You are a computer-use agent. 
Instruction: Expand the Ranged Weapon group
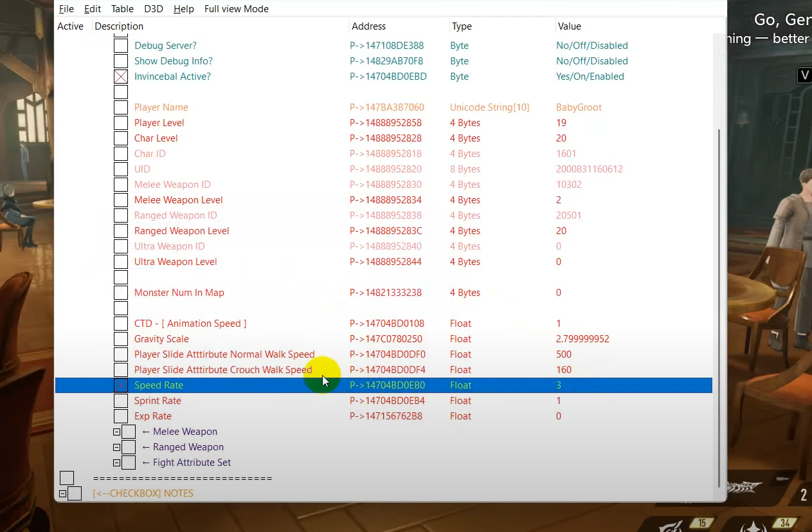click(x=116, y=447)
